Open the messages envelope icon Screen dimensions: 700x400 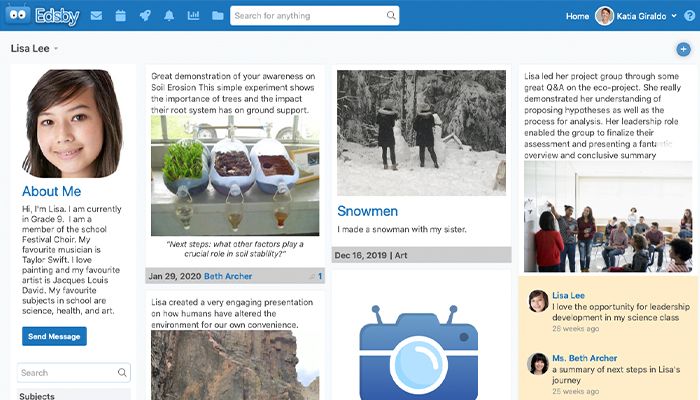click(x=96, y=16)
